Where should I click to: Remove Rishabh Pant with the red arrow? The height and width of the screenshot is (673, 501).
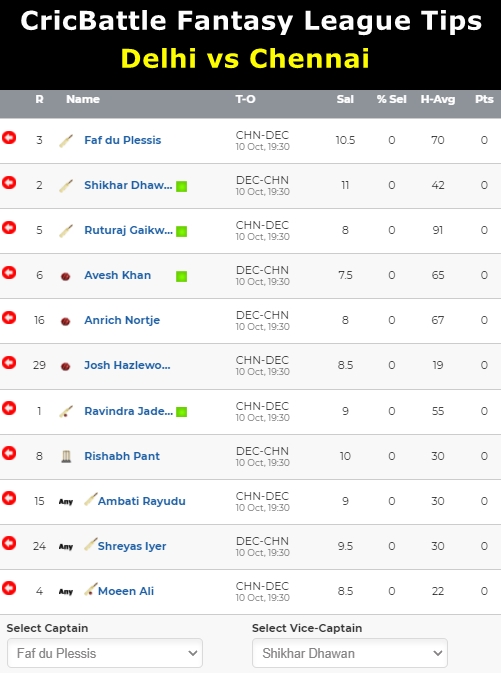tap(9, 453)
